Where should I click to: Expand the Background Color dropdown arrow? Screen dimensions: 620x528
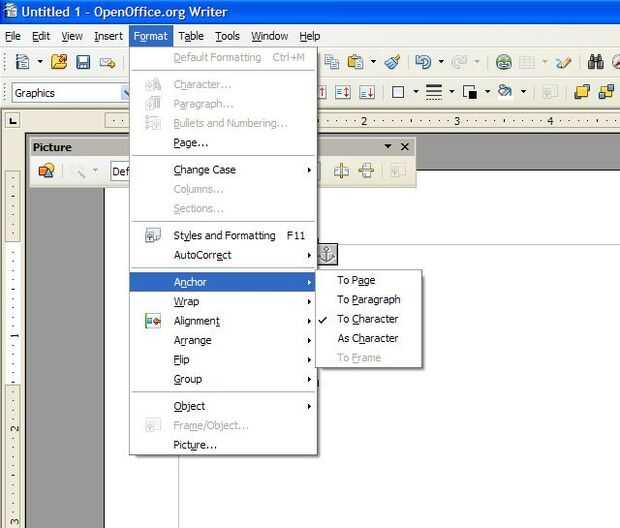(x=524, y=92)
